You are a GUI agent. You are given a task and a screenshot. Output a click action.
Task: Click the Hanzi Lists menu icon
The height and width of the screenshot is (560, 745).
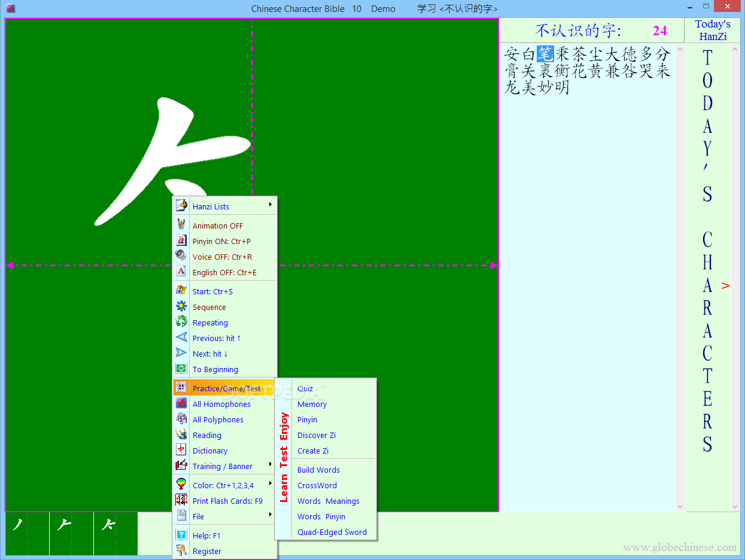pos(181,206)
